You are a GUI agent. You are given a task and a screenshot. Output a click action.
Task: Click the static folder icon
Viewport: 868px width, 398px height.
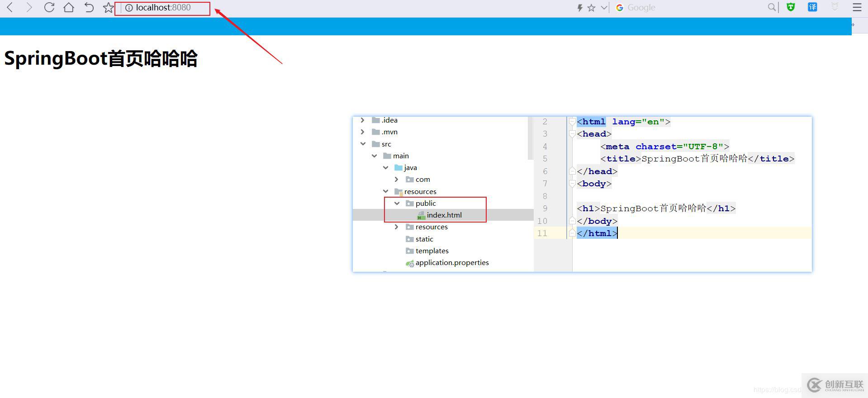[x=410, y=239]
